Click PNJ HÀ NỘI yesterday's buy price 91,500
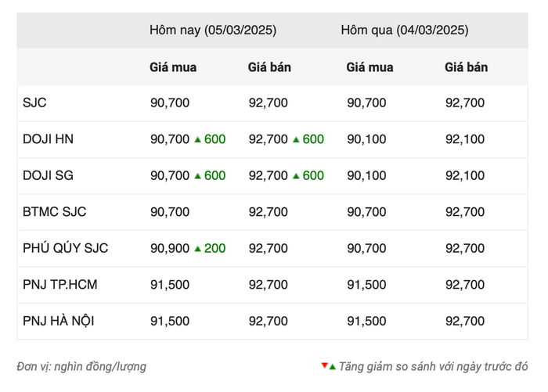This screenshot has height=392, width=548. point(366,321)
